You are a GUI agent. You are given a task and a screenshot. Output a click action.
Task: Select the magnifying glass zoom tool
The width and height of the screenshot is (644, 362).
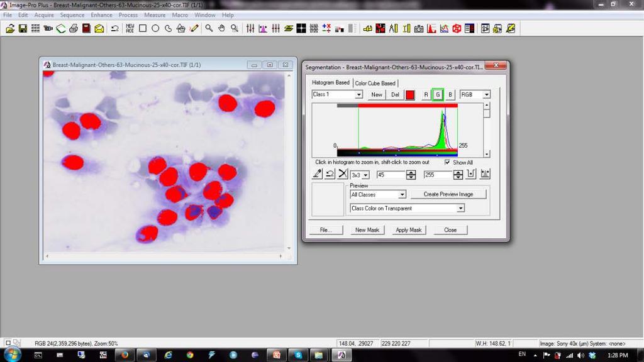(x=209, y=29)
